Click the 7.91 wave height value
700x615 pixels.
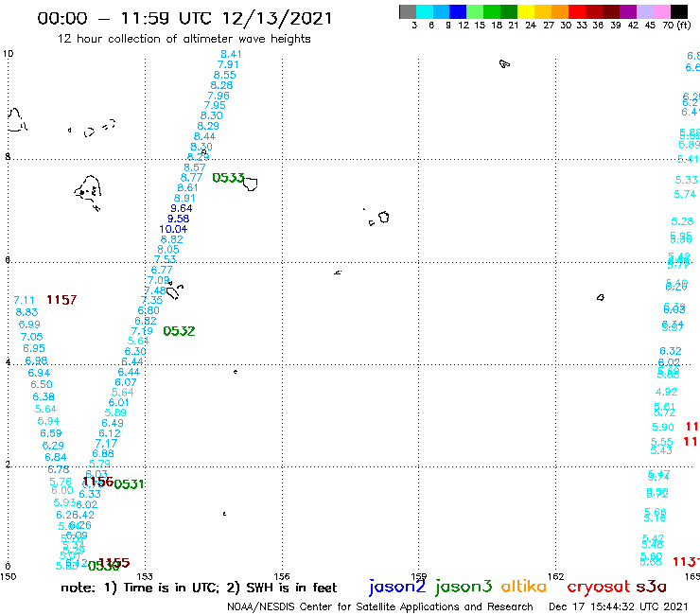point(228,64)
